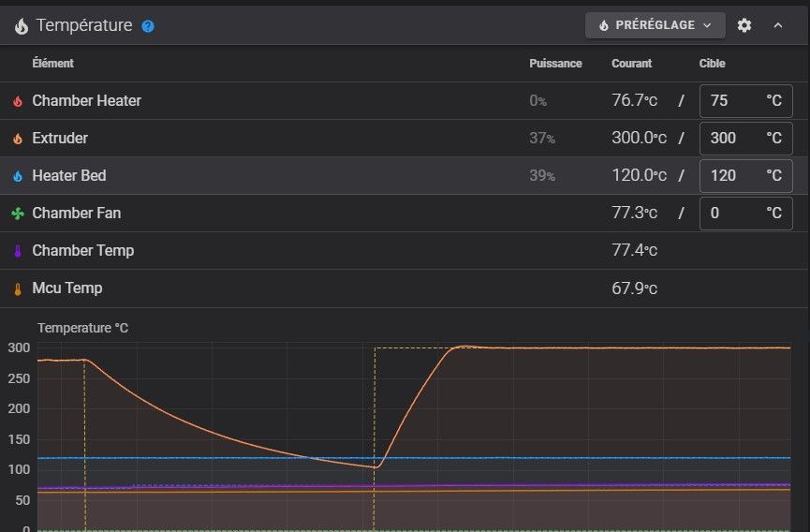Click the Cible column header
810x532 pixels.
(713, 64)
